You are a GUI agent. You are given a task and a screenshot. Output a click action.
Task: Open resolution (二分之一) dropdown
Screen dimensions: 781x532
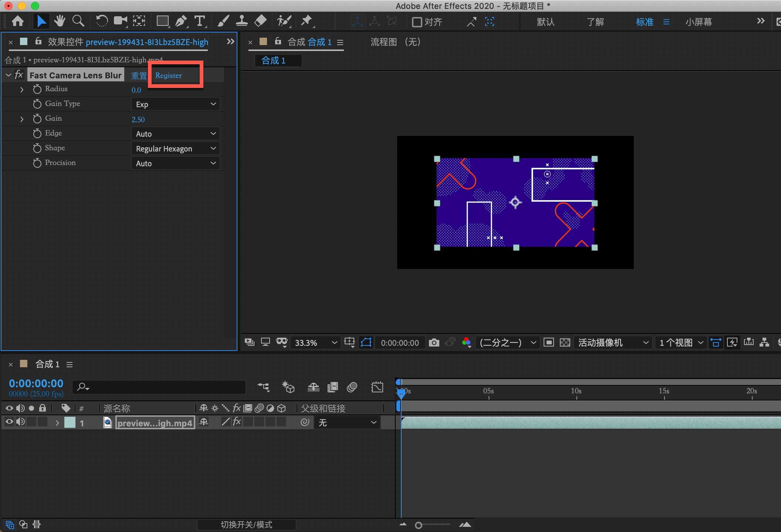507,343
